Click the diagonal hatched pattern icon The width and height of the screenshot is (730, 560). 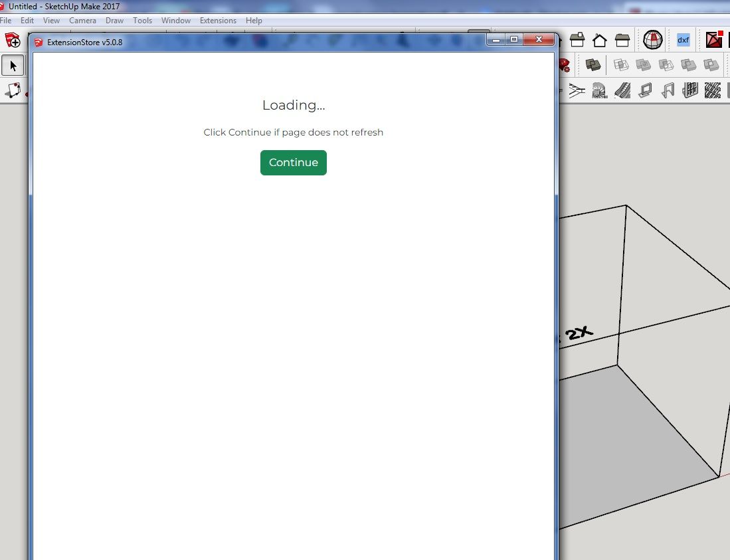pos(713,90)
